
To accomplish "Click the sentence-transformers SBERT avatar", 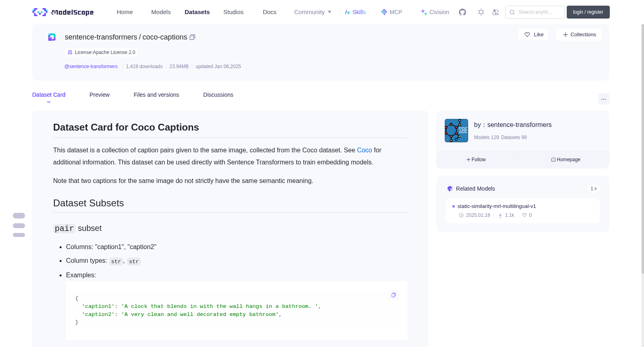I will pyautogui.click(x=456, y=131).
